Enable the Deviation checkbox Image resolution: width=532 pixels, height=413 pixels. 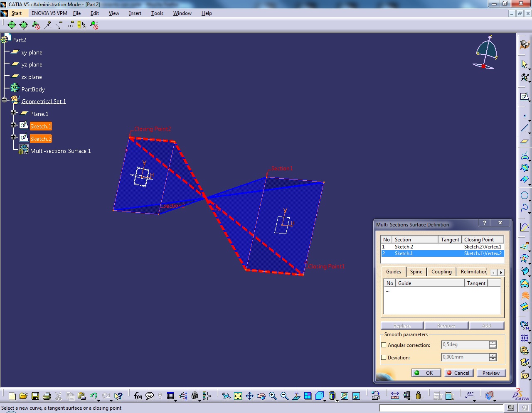coord(384,357)
